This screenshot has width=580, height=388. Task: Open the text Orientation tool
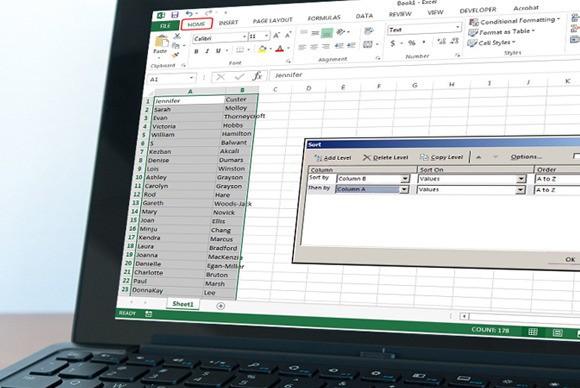[x=341, y=32]
